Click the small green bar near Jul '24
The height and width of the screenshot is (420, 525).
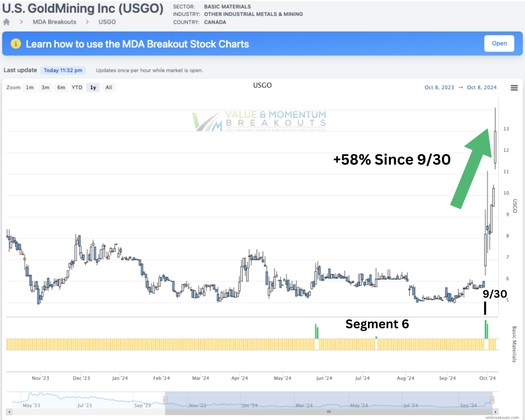pyautogui.click(x=376, y=338)
